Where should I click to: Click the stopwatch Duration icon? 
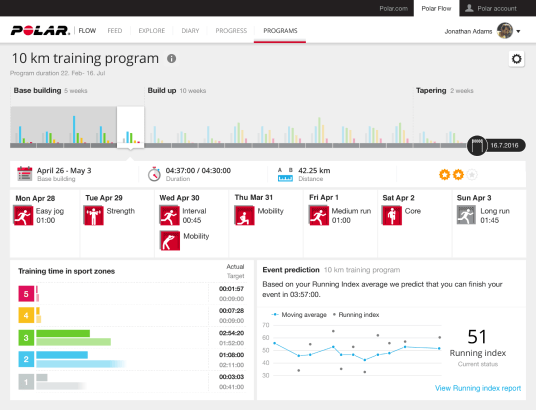154,174
